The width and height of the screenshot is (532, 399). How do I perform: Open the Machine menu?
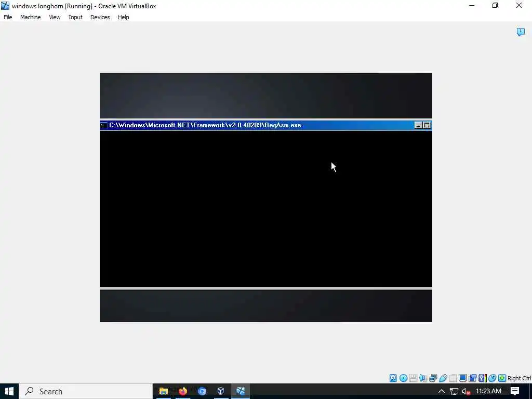pyautogui.click(x=30, y=17)
